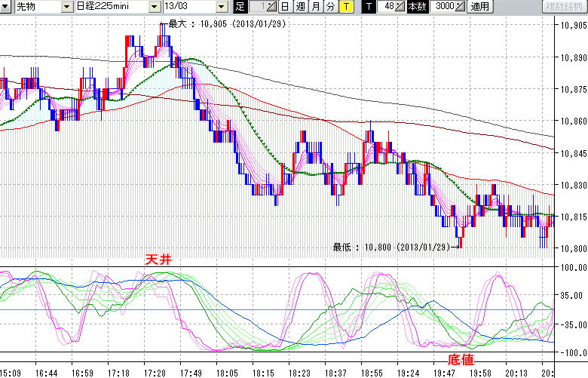
Task: Switch to the 分 minute timeframe
Action: [x=330, y=7]
